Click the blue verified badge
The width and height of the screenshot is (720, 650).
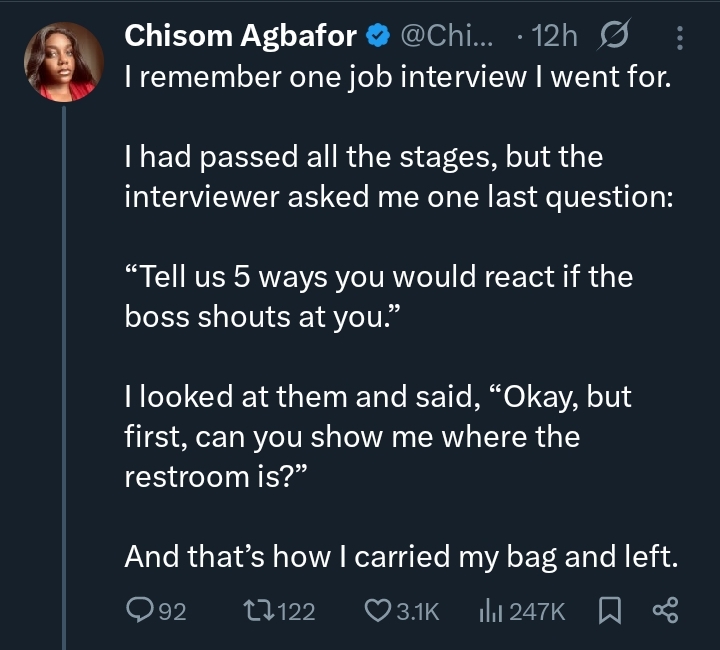point(377,38)
